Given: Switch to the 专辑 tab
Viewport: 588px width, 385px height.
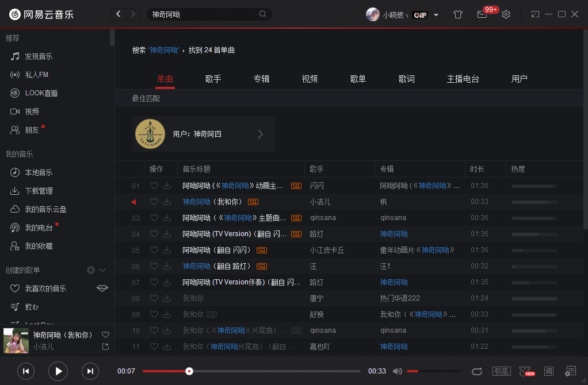Looking at the screenshot, I should [261, 79].
